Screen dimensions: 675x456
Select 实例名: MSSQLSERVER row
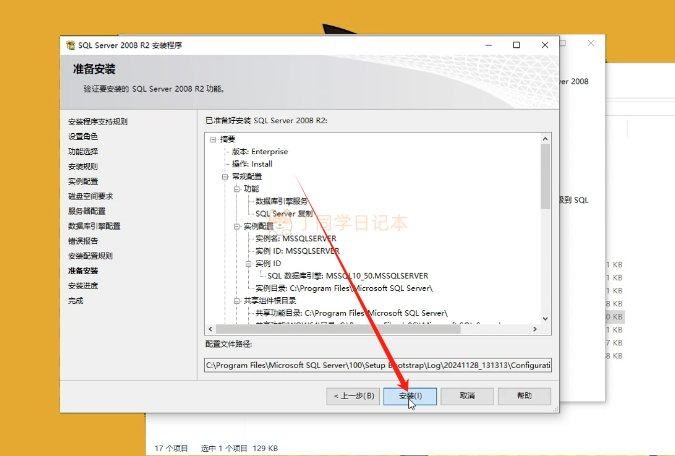tap(296, 239)
